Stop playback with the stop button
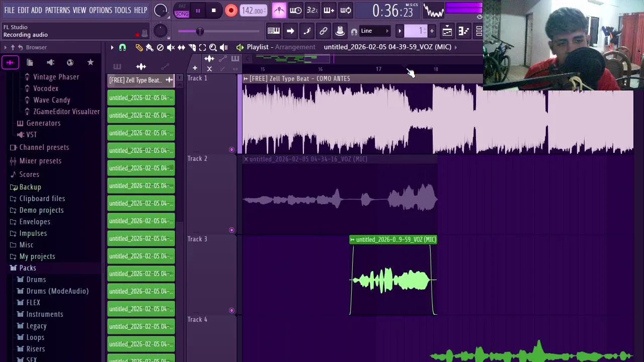This screenshot has height=362, width=644. 214,11
